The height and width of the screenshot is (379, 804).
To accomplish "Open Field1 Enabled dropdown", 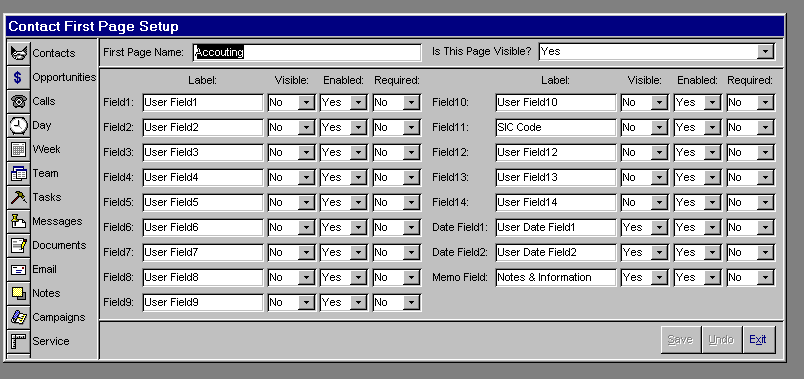I will coord(358,103).
